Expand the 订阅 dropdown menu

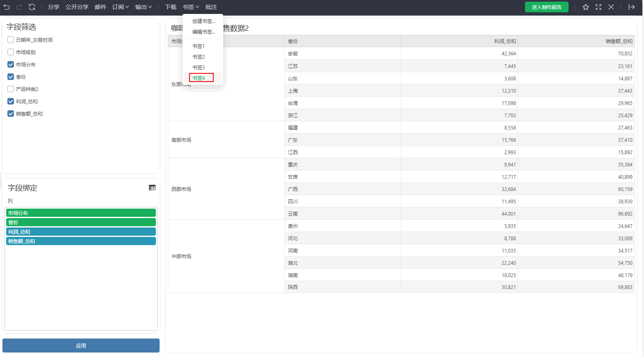(x=121, y=7)
